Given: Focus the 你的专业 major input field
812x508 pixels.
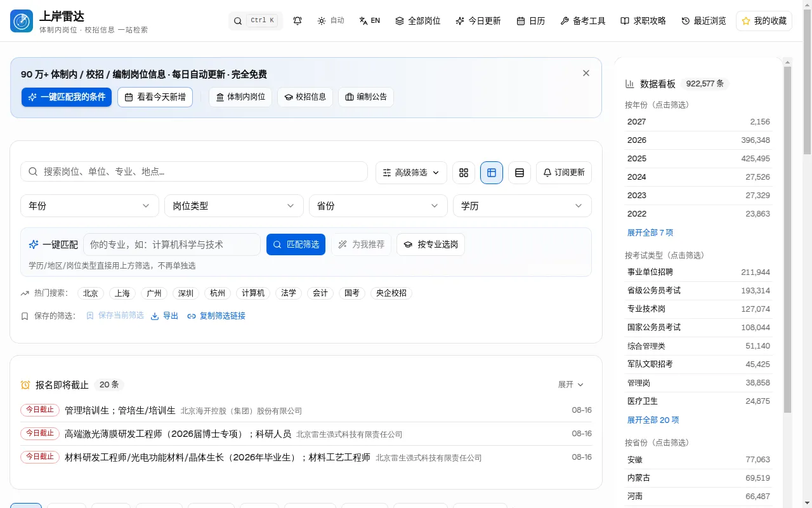Looking at the screenshot, I should [x=172, y=244].
